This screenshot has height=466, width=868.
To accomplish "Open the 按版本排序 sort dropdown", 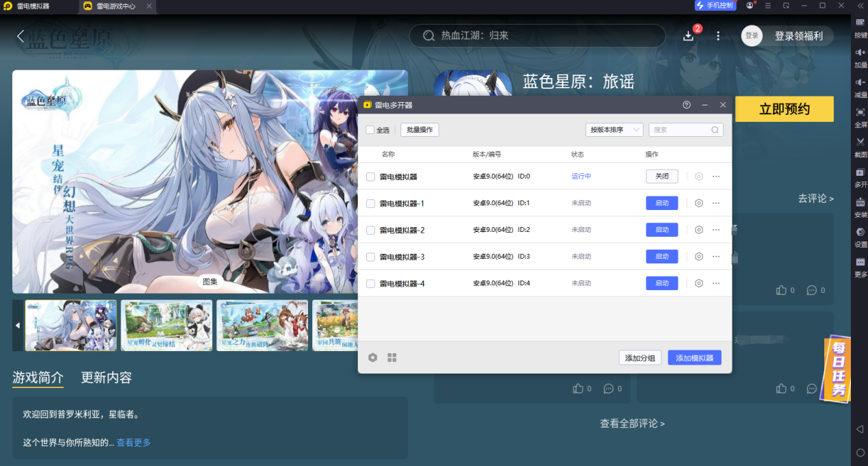I will [614, 129].
